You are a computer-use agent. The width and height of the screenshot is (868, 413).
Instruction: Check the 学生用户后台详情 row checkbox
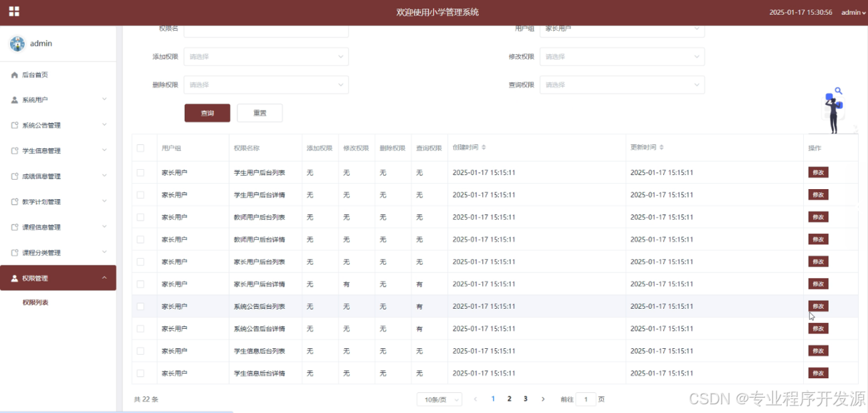point(140,194)
